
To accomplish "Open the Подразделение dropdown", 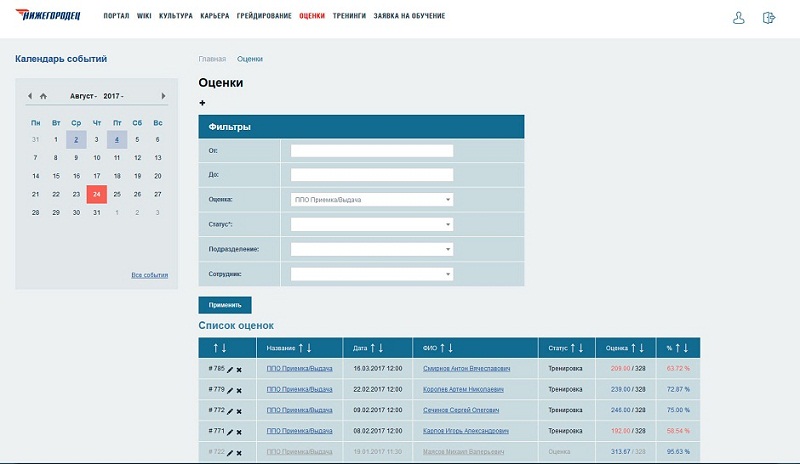I will coord(372,249).
